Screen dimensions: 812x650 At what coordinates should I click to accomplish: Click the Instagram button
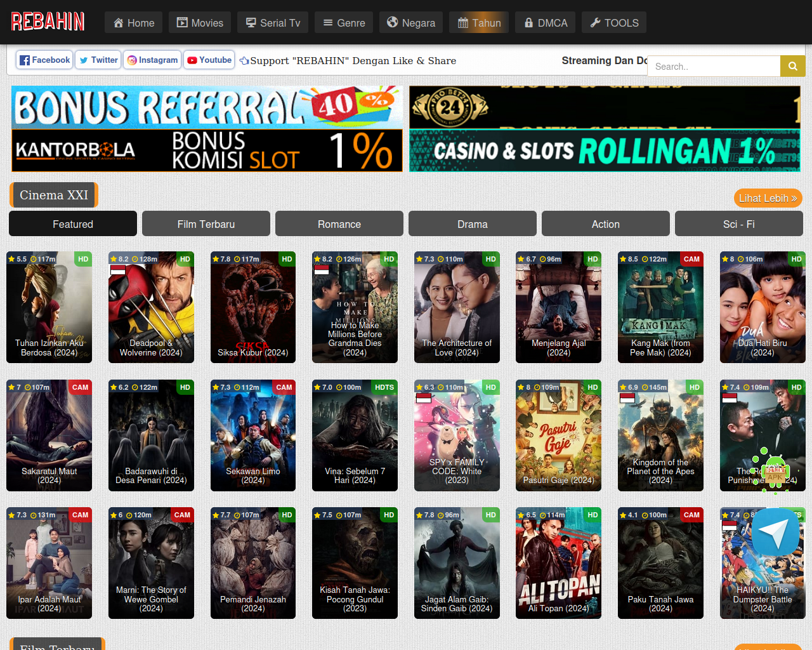point(152,60)
